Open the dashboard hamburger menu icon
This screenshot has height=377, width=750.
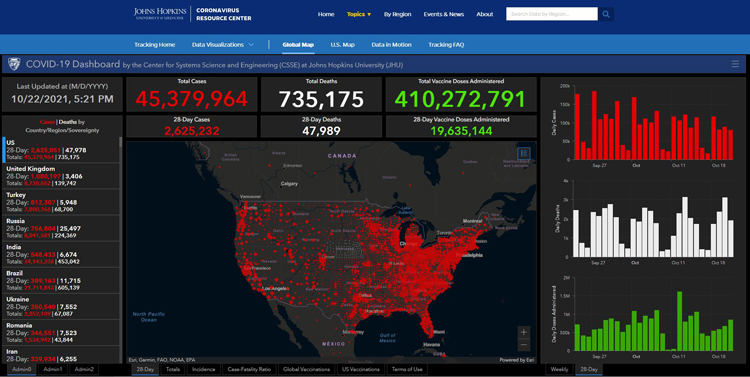735,64
